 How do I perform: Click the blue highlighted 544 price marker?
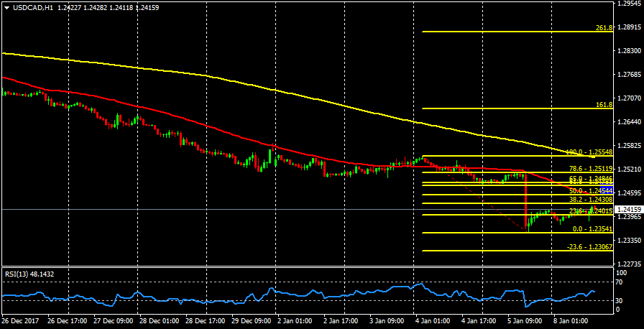tap(607, 190)
